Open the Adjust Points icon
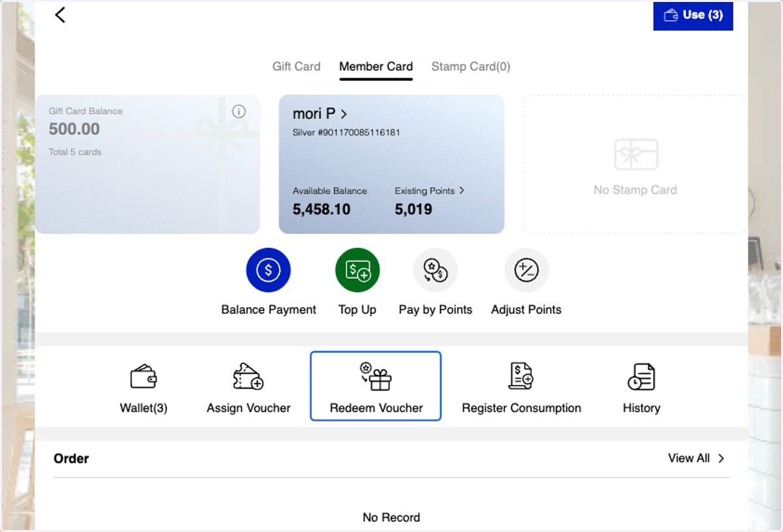Image resolution: width=783 pixels, height=532 pixels. tap(526, 270)
